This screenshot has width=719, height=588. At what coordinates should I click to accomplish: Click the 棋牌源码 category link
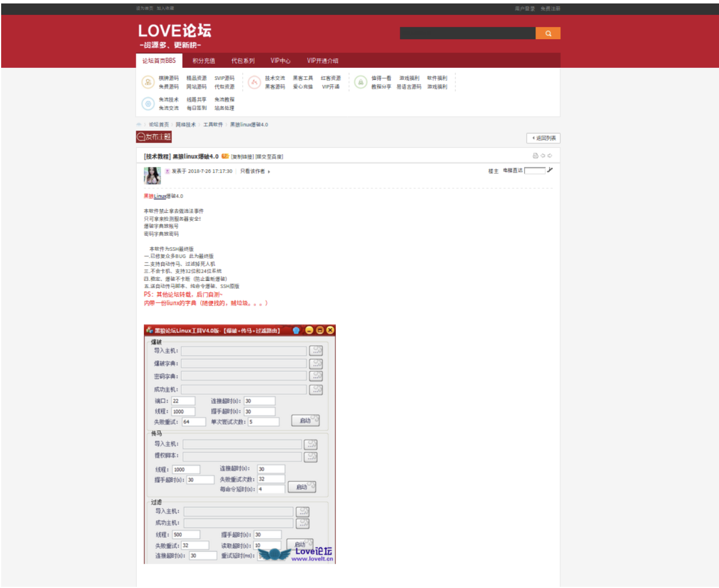169,78
